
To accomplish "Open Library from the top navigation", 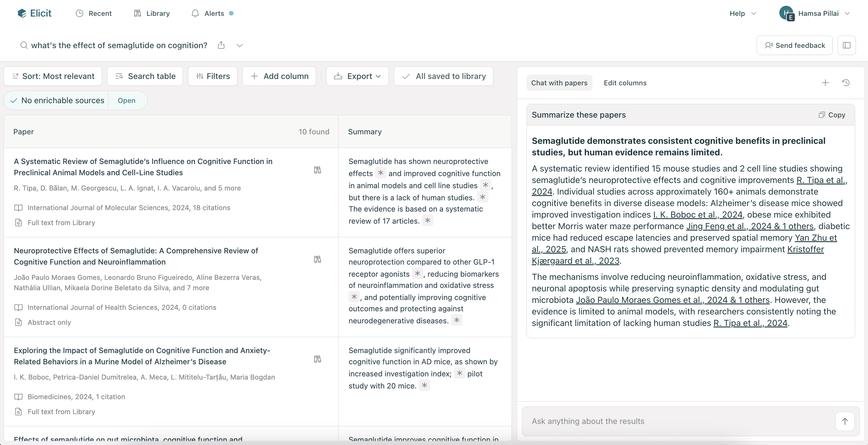I will (152, 14).
